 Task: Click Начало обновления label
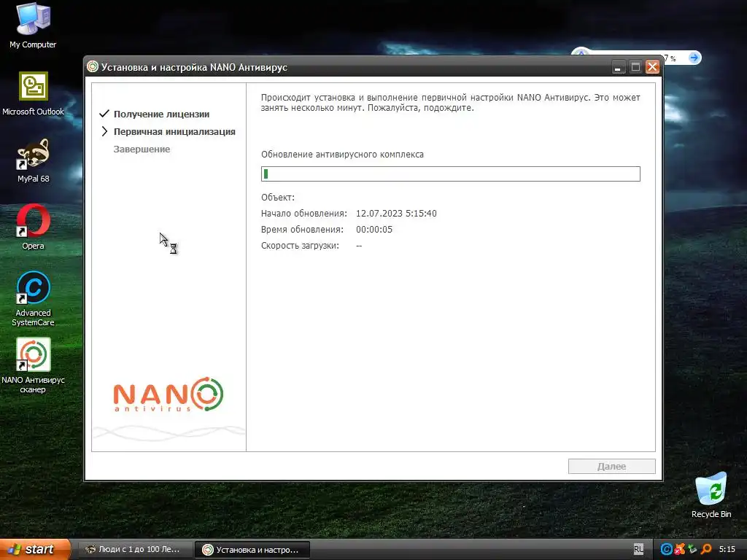coord(304,214)
